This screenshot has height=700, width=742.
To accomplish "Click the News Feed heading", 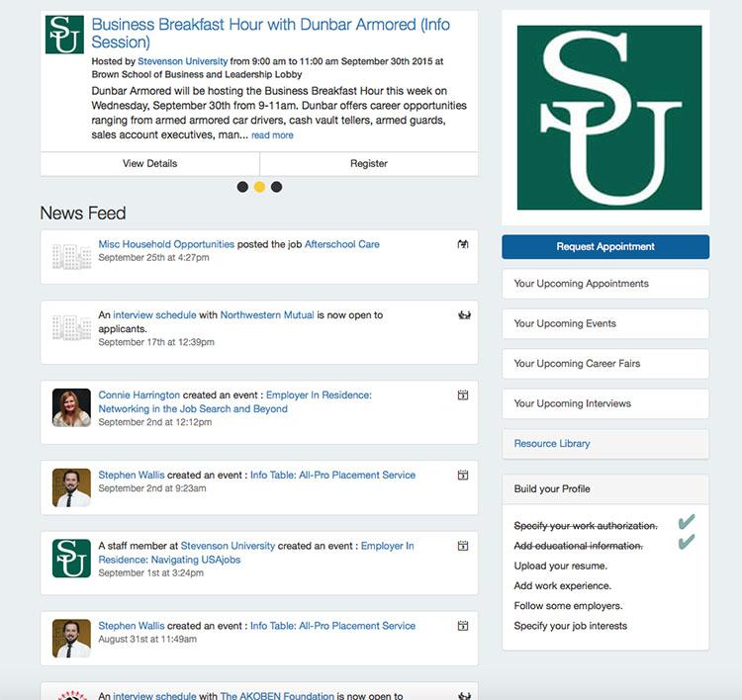I will 83,214.
